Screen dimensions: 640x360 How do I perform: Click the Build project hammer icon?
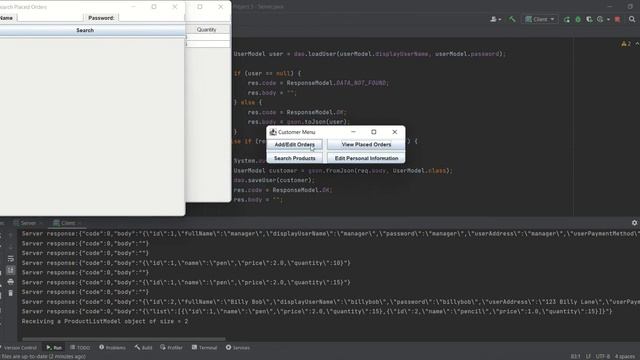pyautogui.click(x=512, y=19)
